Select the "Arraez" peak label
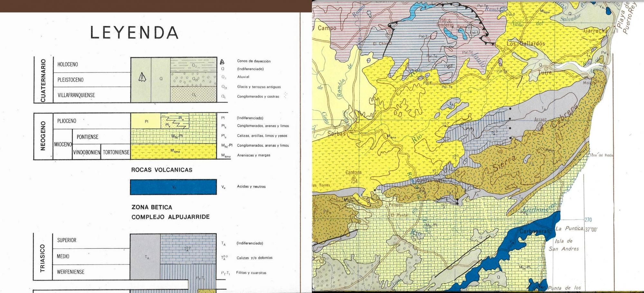 540,120
